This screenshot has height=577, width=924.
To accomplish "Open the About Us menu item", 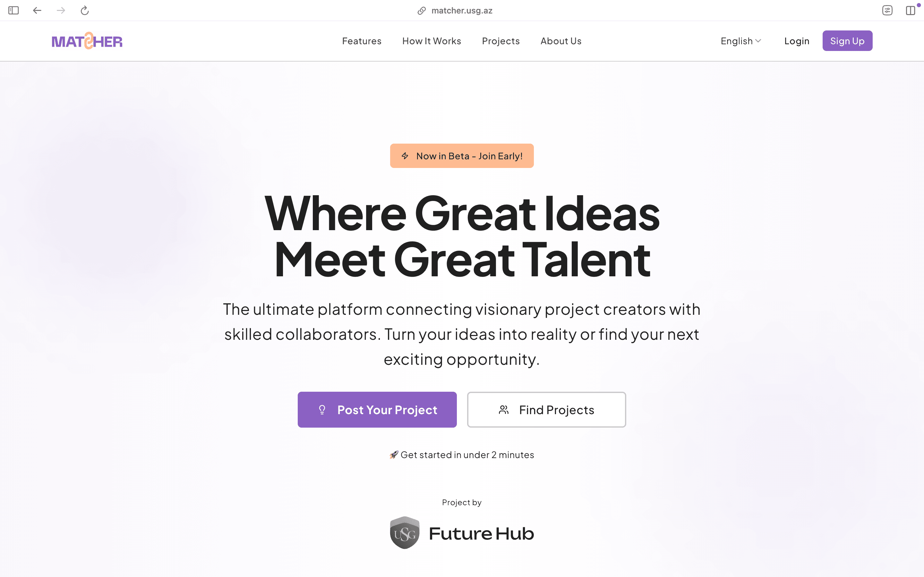I will click(561, 41).
